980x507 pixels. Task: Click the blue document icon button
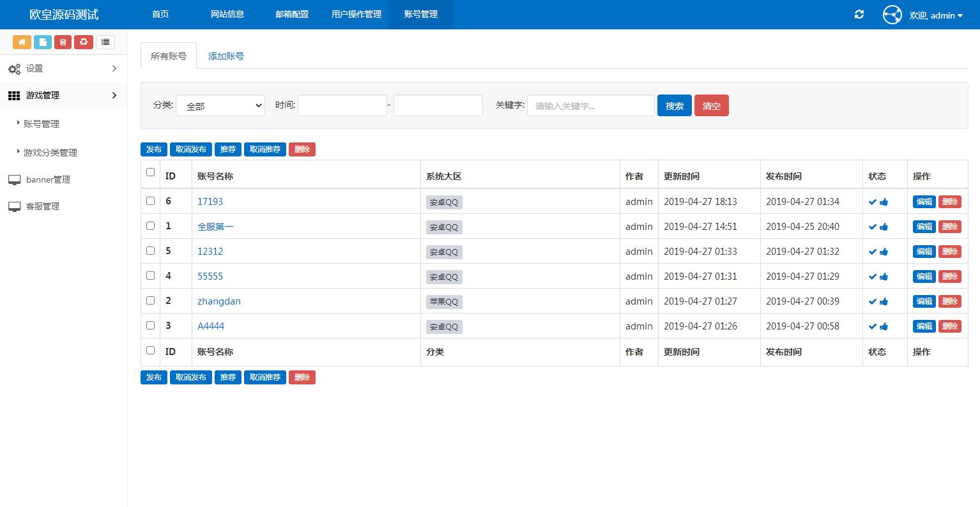coord(43,42)
